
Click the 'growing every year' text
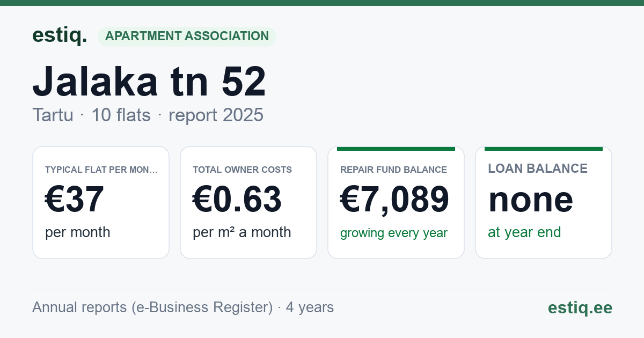pos(394,233)
